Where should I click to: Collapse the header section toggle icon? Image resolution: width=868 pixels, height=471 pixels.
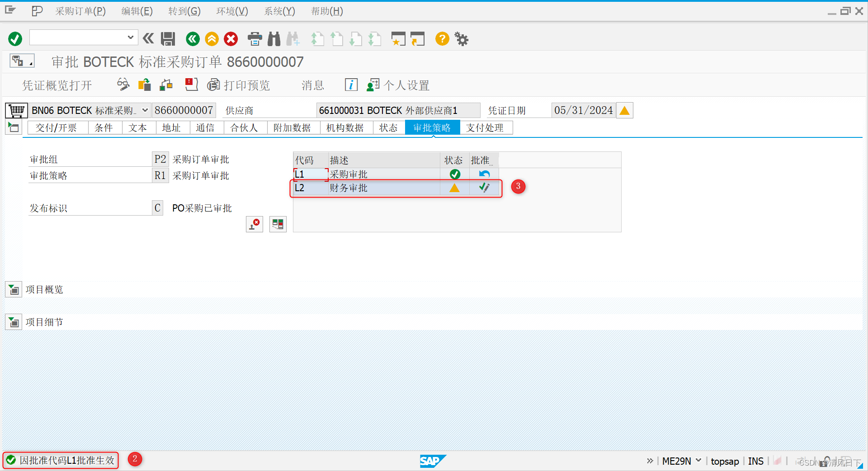[x=14, y=127]
